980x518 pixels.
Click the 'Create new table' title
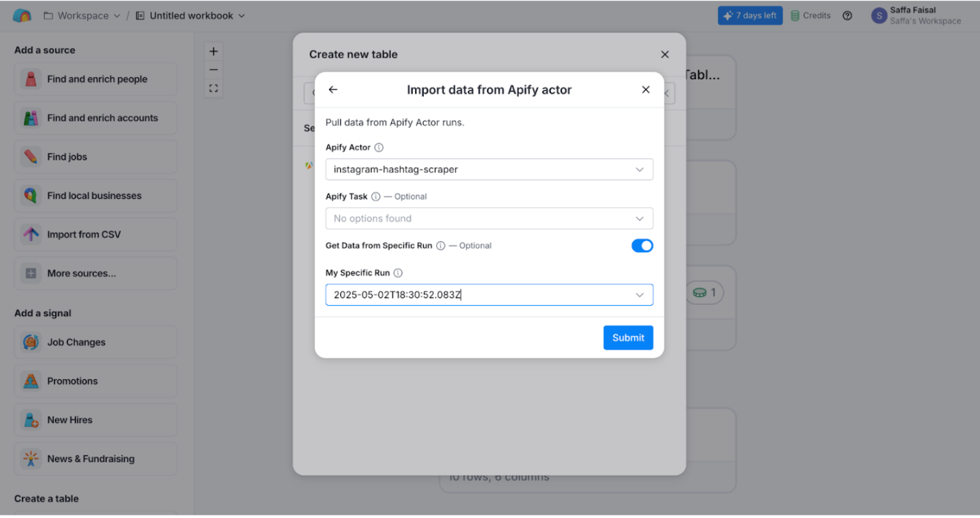354,54
